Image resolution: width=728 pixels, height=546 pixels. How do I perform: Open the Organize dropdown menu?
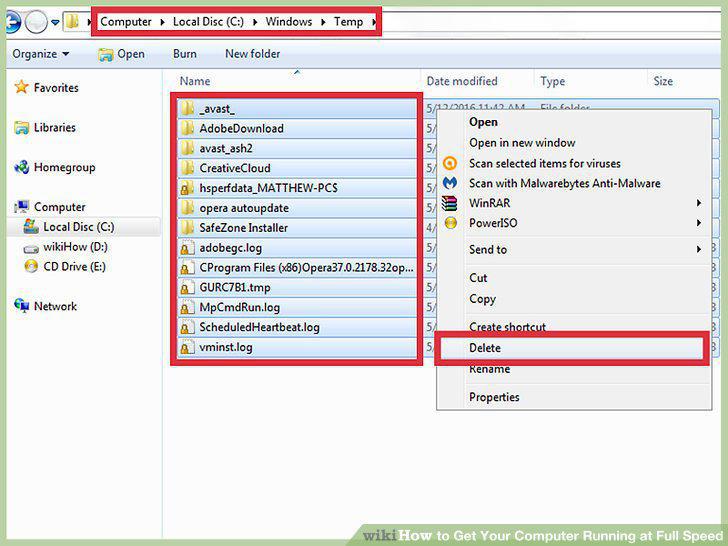pyautogui.click(x=41, y=54)
